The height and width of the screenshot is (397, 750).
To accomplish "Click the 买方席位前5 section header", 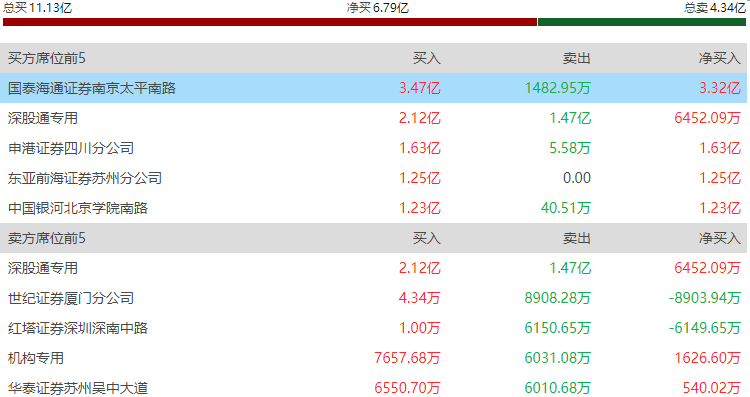I will 46,58.
